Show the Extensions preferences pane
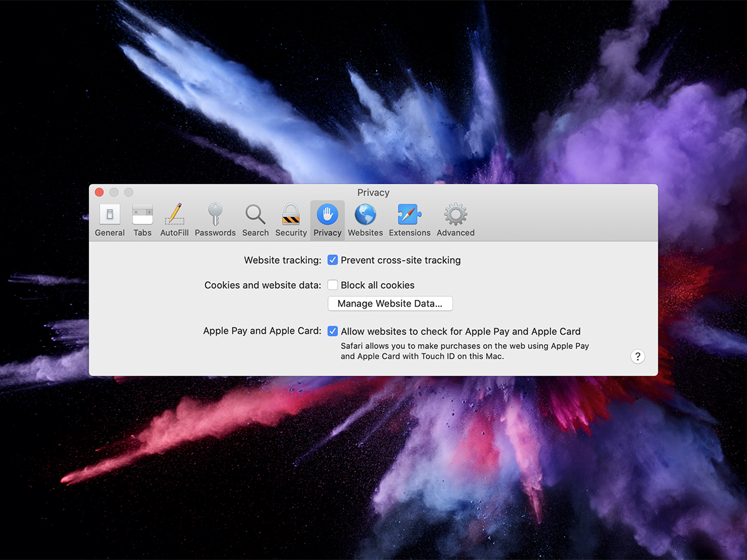This screenshot has height=560, width=747. 410,220
